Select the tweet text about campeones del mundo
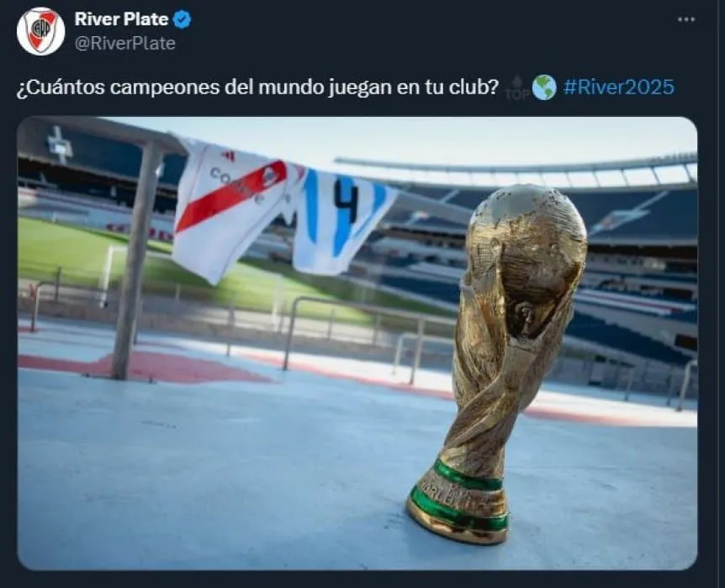 257,87
